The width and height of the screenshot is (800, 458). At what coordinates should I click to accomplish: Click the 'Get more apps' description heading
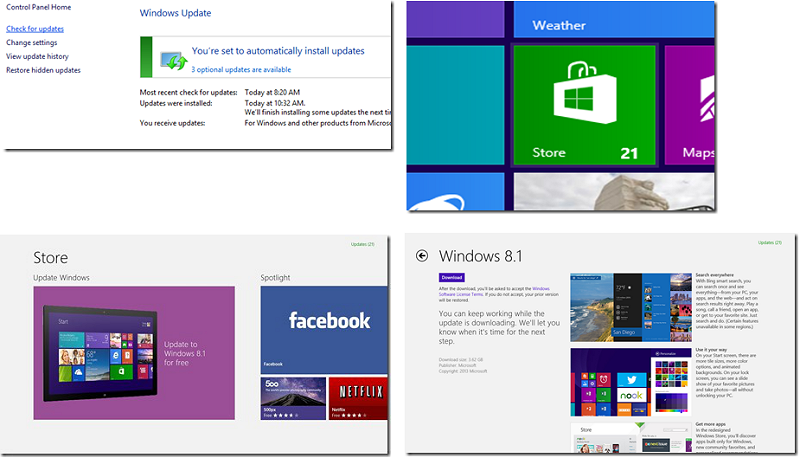click(710, 424)
